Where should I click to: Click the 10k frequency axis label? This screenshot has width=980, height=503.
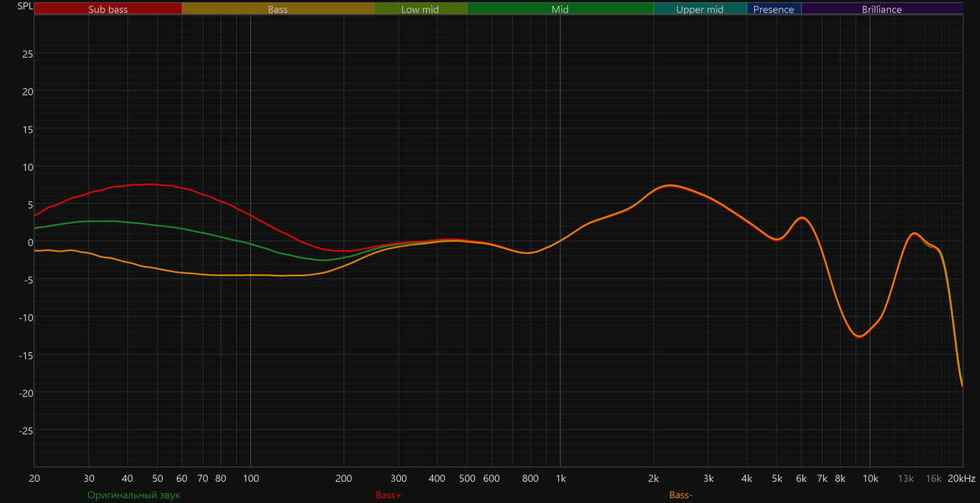[870, 479]
